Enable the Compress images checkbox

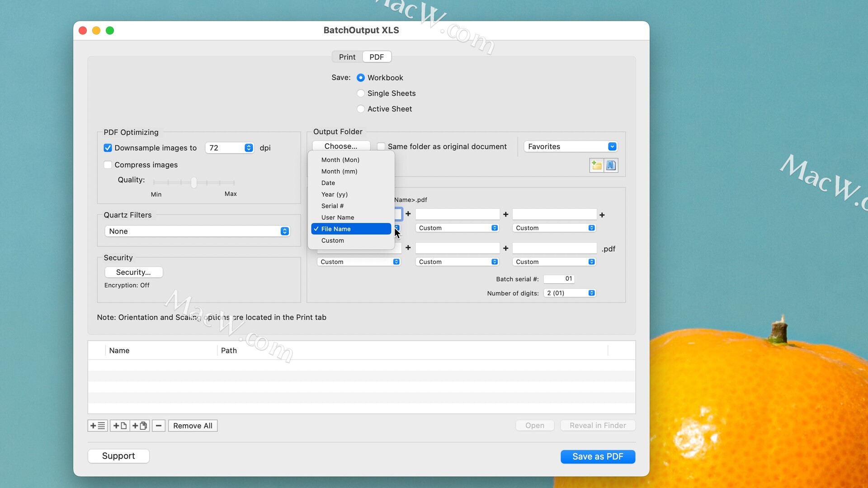[x=108, y=165]
